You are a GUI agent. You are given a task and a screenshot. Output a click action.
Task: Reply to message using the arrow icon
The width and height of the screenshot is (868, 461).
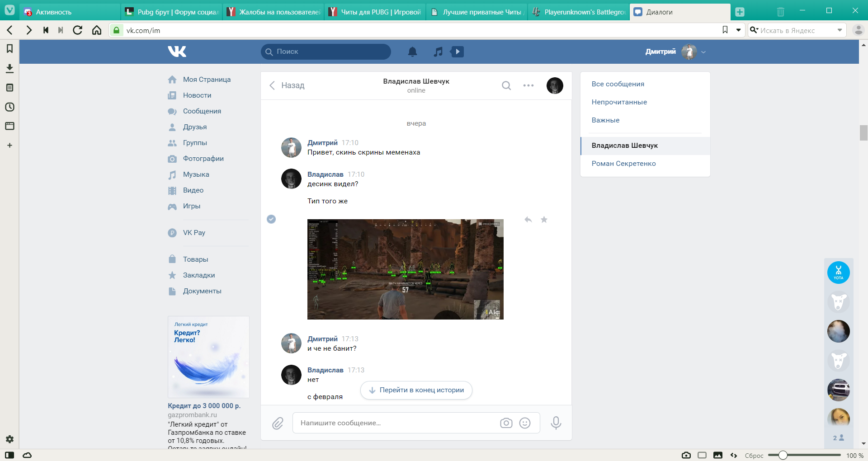(528, 220)
